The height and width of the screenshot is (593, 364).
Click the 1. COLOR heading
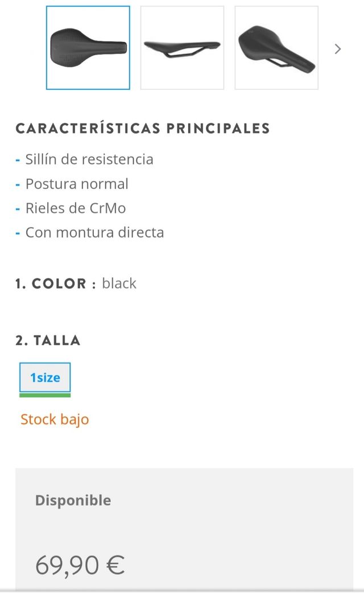click(x=55, y=283)
